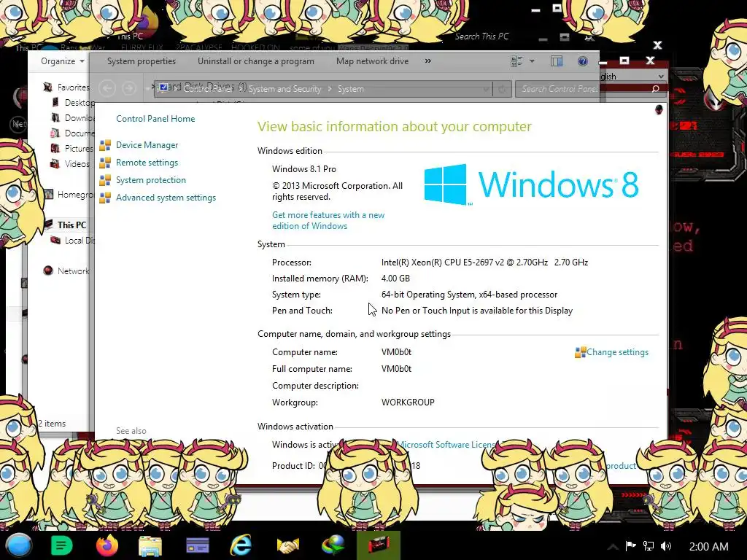The image size is (747, 560).
Task: Click Control Panel breadcrumb segment
Action: point(208,89)
